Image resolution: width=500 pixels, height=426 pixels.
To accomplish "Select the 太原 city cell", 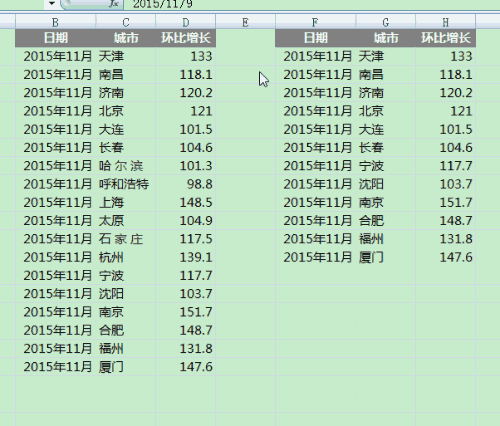I will pyautogui.click(x=126, y=221).
